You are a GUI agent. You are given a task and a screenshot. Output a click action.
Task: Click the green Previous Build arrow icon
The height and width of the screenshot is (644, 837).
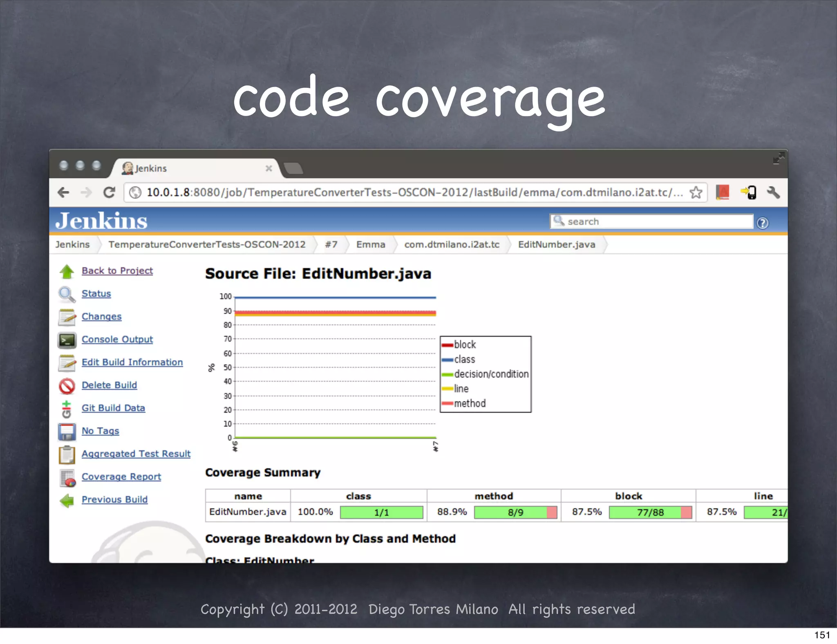67,500
